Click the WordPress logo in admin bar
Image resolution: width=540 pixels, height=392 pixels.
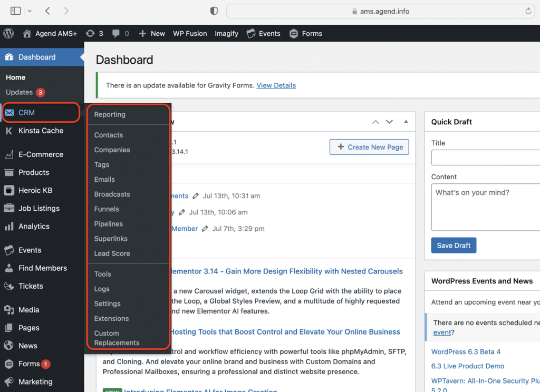(x=8, y=33)
